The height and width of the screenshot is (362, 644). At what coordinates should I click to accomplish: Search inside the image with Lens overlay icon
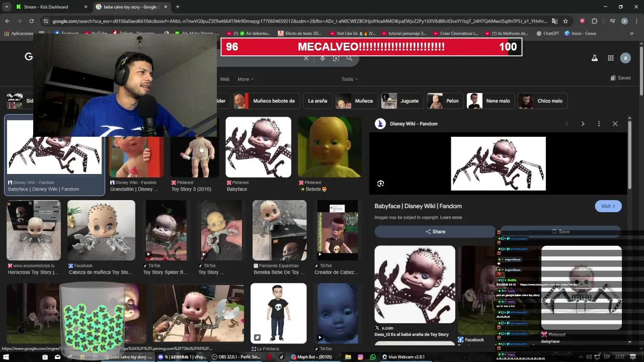(380, 184)
